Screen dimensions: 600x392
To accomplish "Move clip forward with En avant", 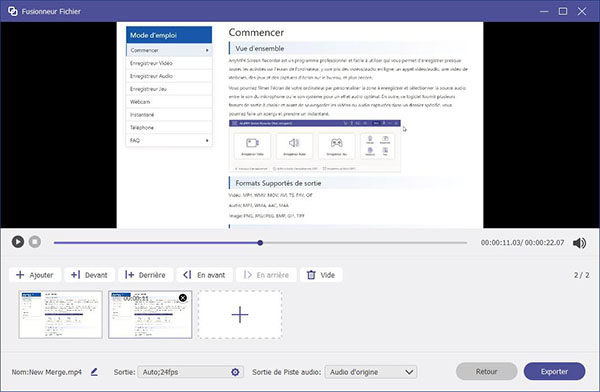I will [x=204, y=275].
